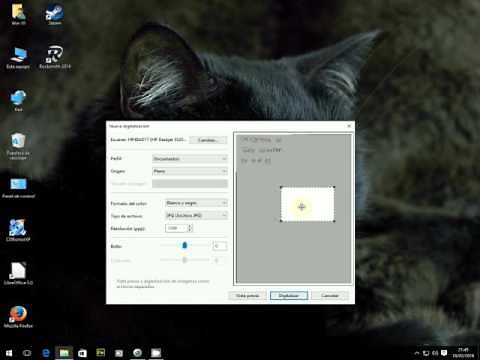Select the Mozilla Firefox desktop shortcut
480x360 pixels.
[x=18, y=317]
